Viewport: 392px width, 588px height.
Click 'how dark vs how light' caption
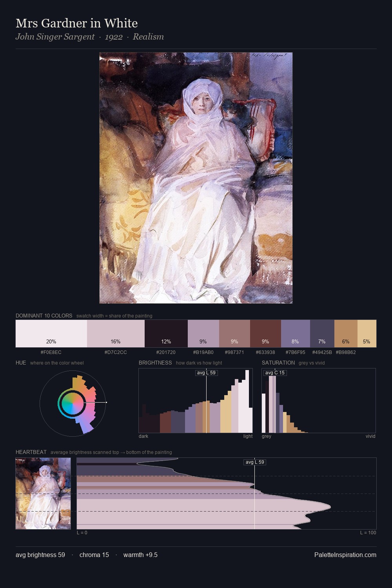pyautogui.click(x=199, y=363)
